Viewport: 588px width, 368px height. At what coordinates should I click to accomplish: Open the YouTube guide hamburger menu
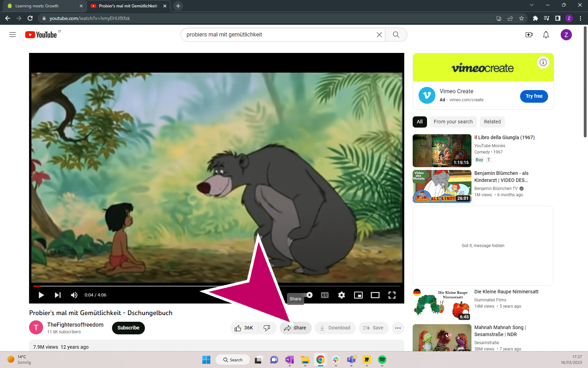coord(13,35)
